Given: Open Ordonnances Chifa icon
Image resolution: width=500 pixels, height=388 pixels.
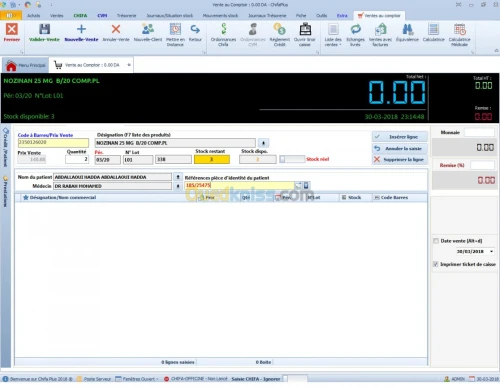Looking at the screenshot, I should tap(223, 29).
